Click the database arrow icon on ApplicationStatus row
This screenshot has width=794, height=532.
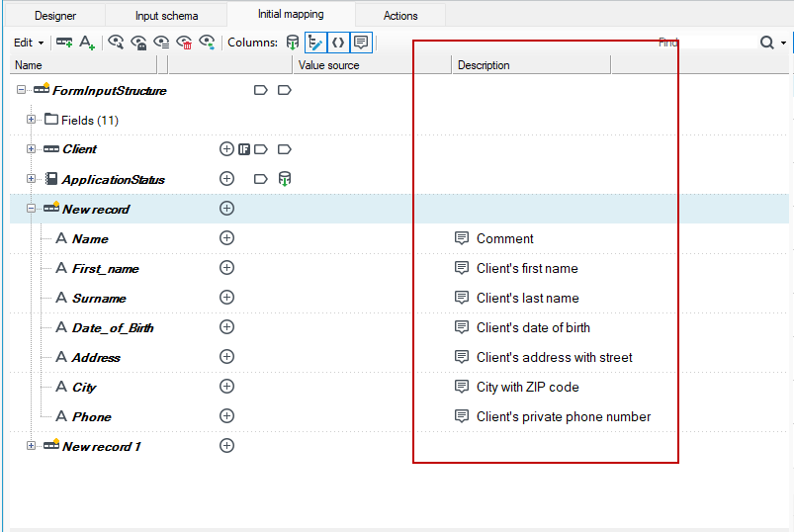pyautogui.click(x=285, y=179)
